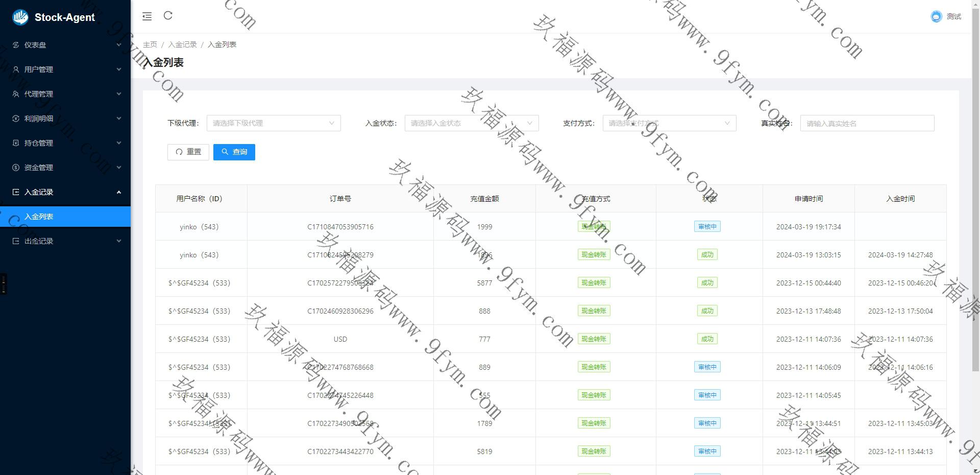Open the 利润明细 menu item
This screenshot has height=475, width=980.
click(x=65, y=118)
